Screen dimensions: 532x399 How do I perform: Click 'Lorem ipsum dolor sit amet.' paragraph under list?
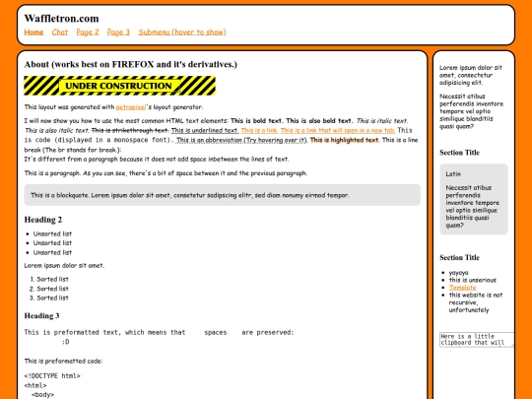64,266
